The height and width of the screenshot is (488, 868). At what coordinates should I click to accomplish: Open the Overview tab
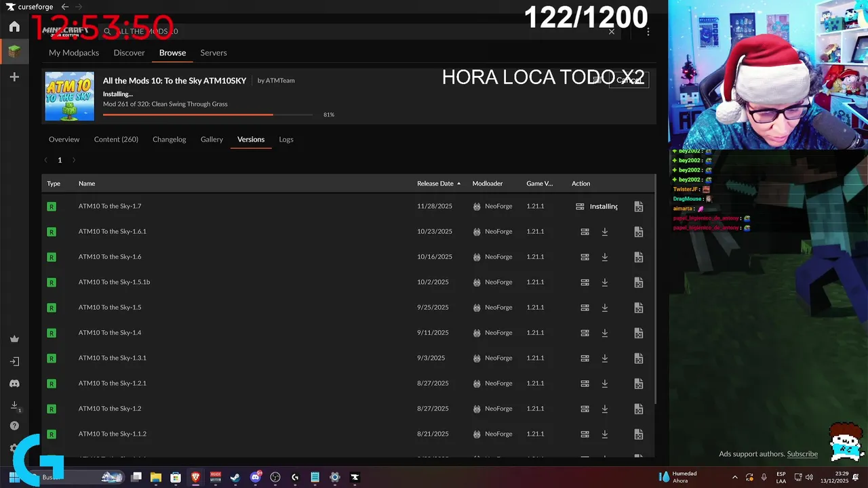[64, 140]
